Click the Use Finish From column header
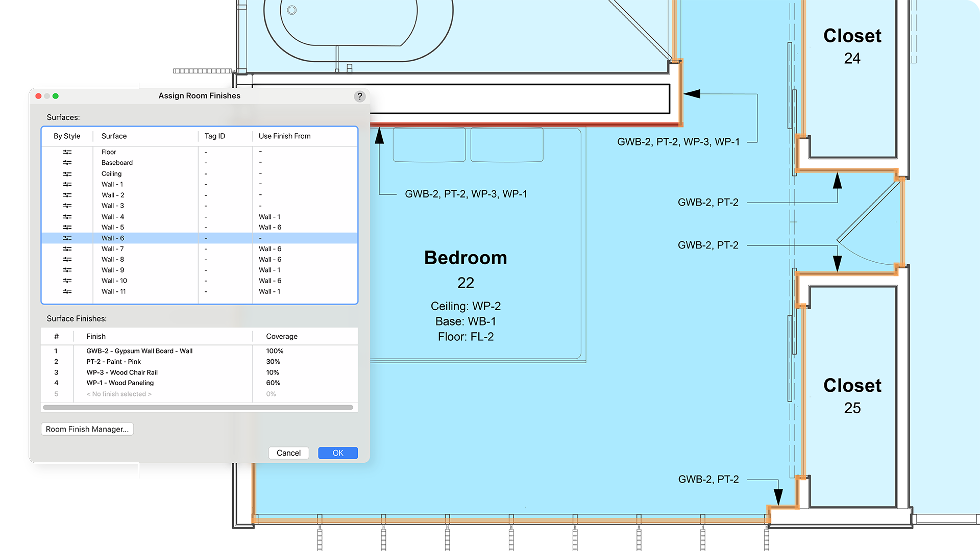The width and height of the screenshot is (980, 551). [284, 136]
